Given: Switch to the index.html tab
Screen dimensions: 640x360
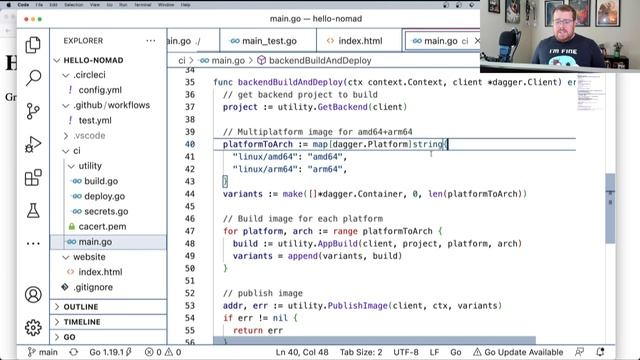Looking at the screenshot, I should pyautogui.click(x=359, y=41).
